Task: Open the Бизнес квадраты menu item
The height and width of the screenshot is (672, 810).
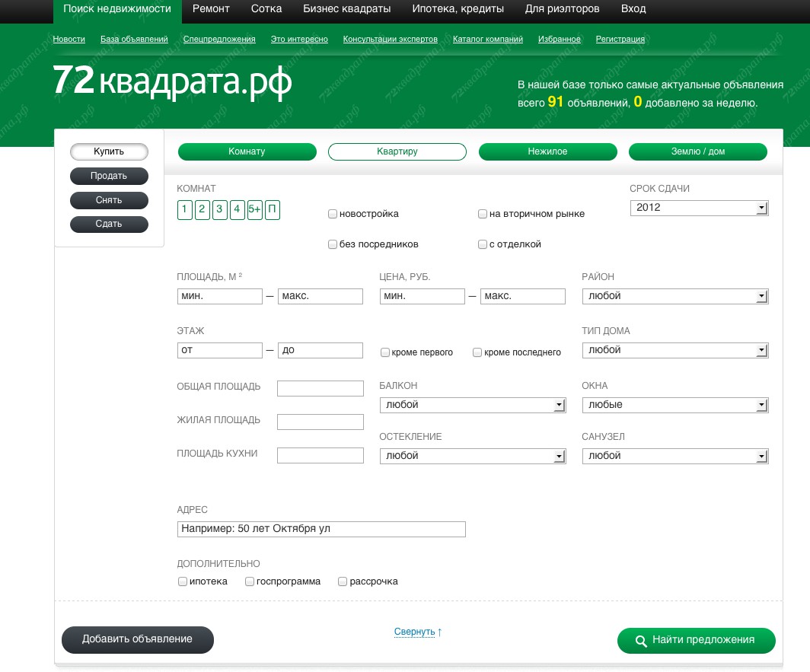Action: click(346, 9)
